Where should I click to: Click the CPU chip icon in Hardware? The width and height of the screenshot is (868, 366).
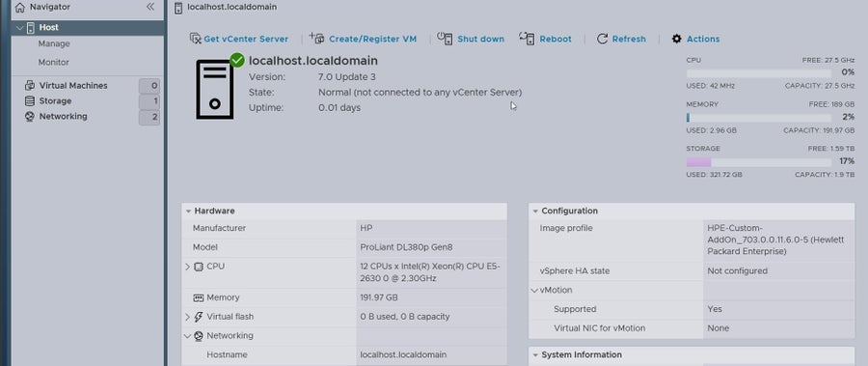point(199,267)
